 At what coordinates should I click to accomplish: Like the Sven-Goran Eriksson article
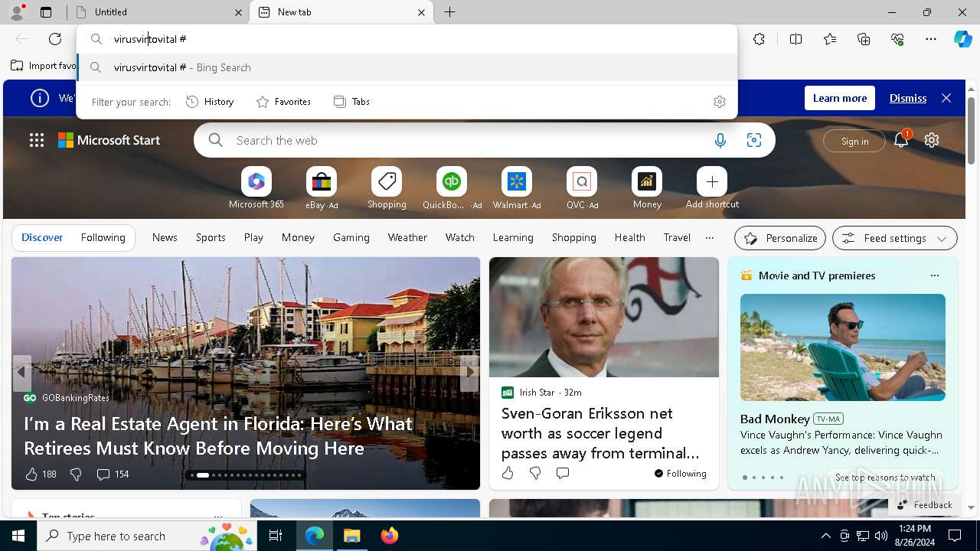508,474
